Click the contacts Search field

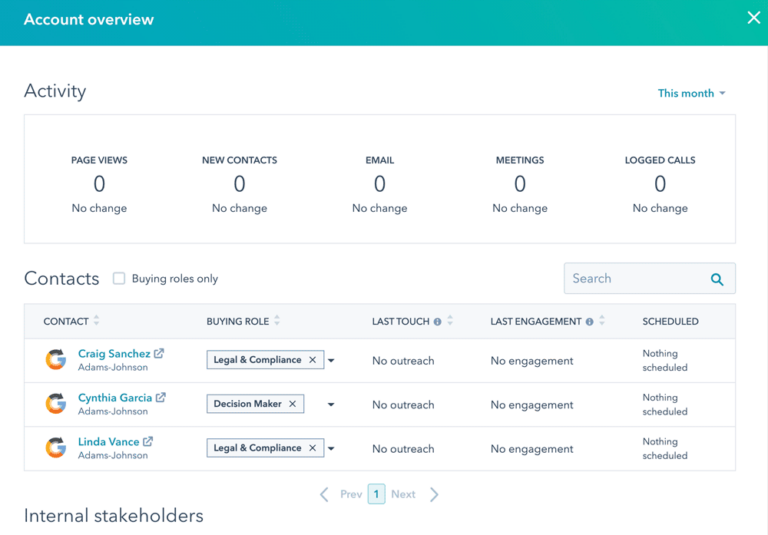(x=649, y=278)
